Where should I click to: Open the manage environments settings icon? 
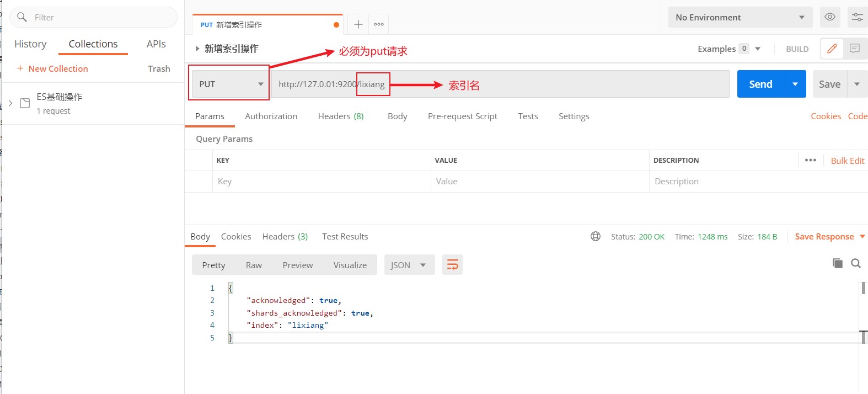click(857, 17)
